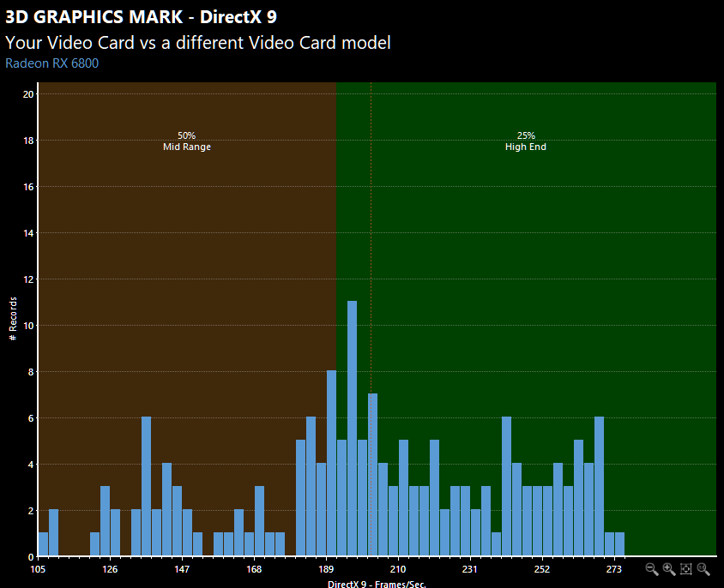Click the 1:1 reset zoom icon
Screen dimensions: 724x588
703,569
